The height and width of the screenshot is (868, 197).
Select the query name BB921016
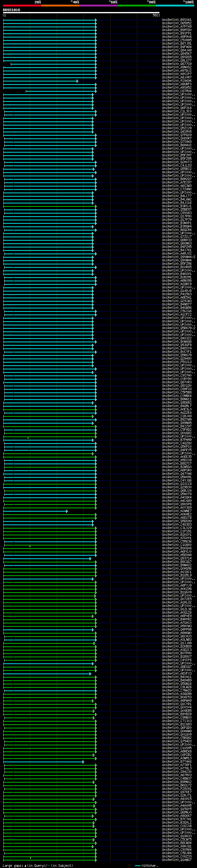11,10
